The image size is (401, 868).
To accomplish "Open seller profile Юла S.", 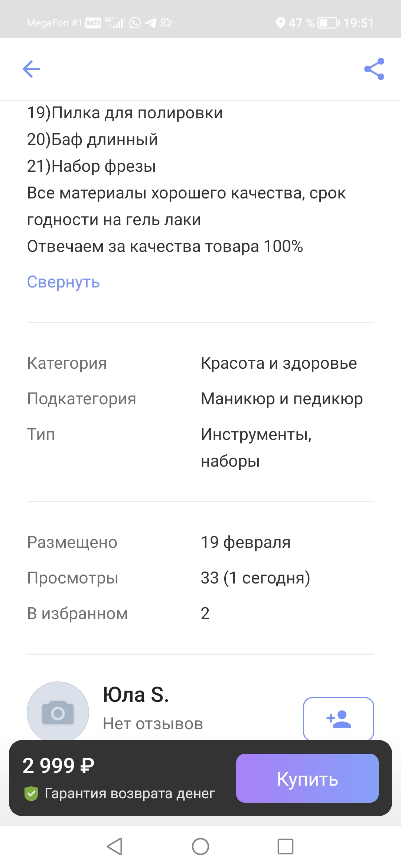I will pyautogui.click(x=136, y=694).
